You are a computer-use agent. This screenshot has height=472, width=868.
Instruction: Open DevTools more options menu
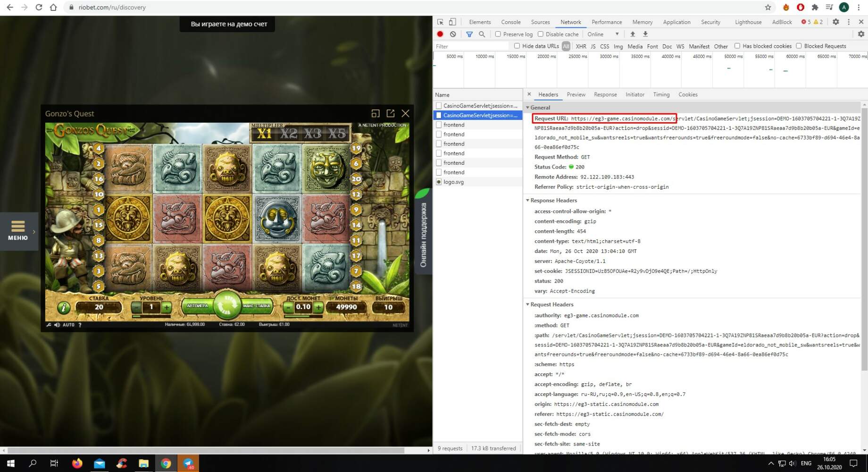tap(848, 22)
